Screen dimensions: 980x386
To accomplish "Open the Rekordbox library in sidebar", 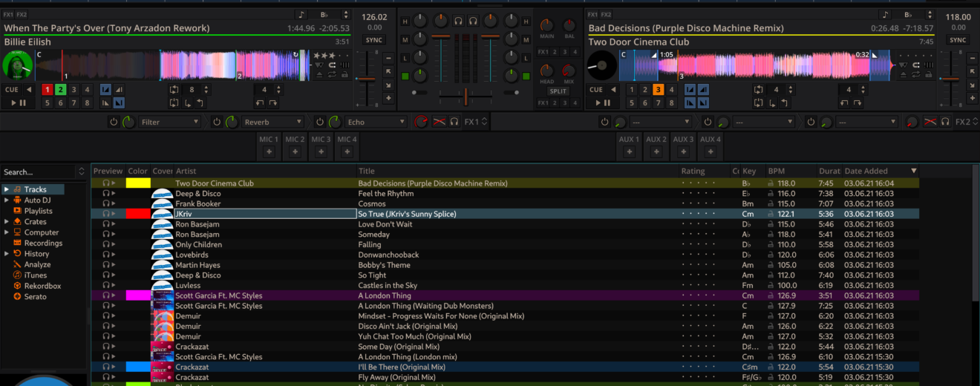I will [x=42, y=286].
